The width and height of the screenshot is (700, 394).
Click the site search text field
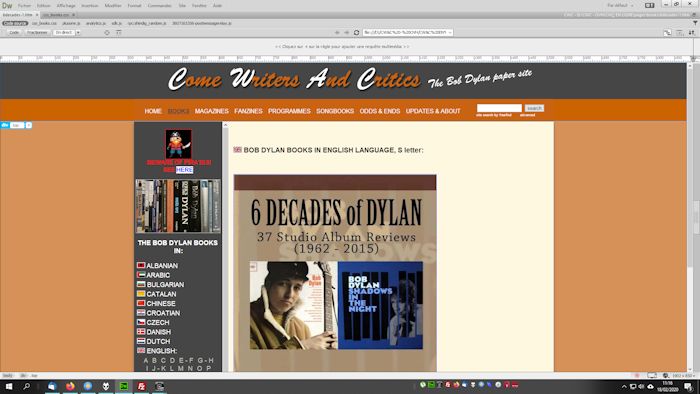coord(499,108)
